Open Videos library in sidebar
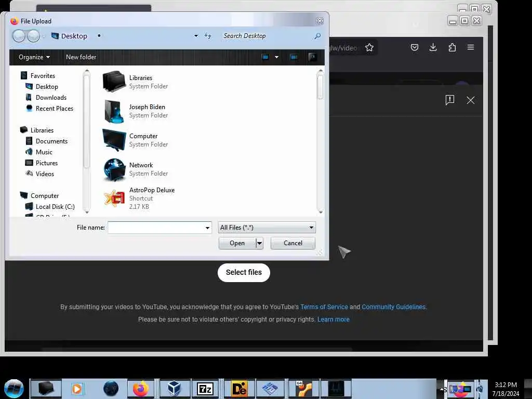532x399 pixels. coord(40,174)
